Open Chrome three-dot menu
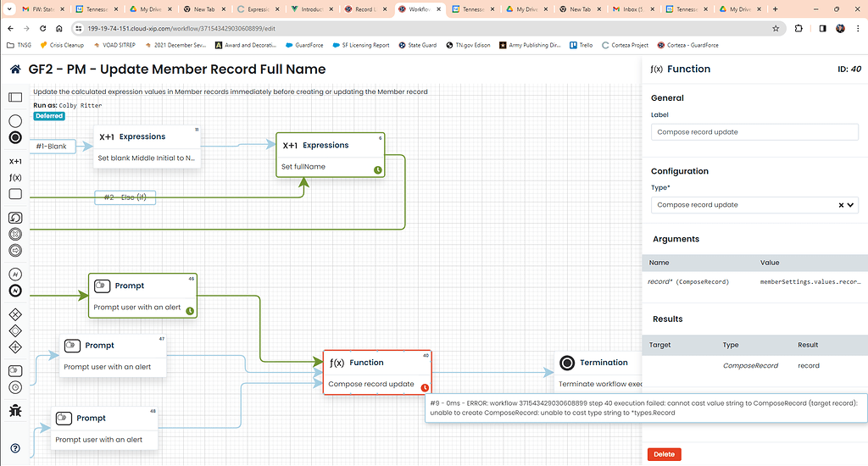Screen dimensions: 868x466 (x=858, y=28)
